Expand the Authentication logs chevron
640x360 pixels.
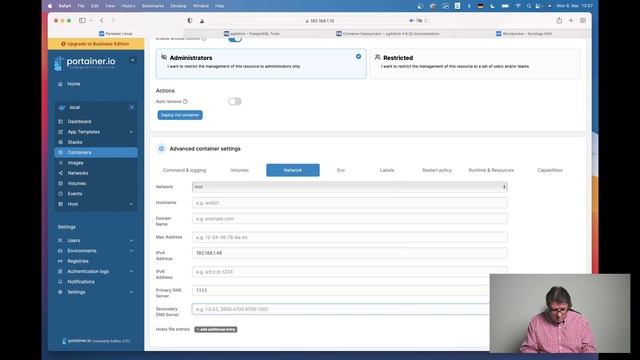click(x=131, y=271)
